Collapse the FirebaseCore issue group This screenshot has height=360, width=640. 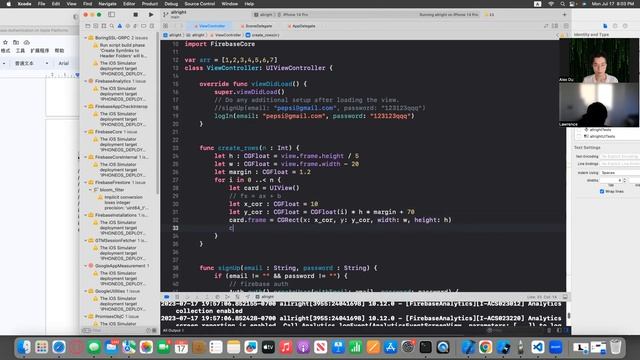click(x=85, y=132)
